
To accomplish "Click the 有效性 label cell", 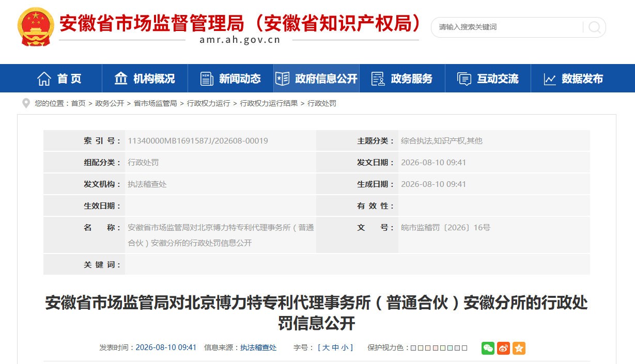I will [x=358, y=205].
